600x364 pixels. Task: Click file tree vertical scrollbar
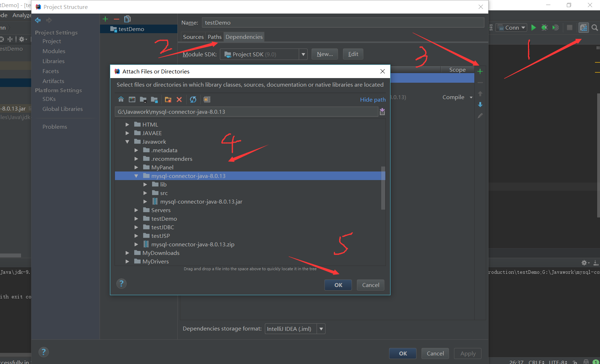(383, 188)
